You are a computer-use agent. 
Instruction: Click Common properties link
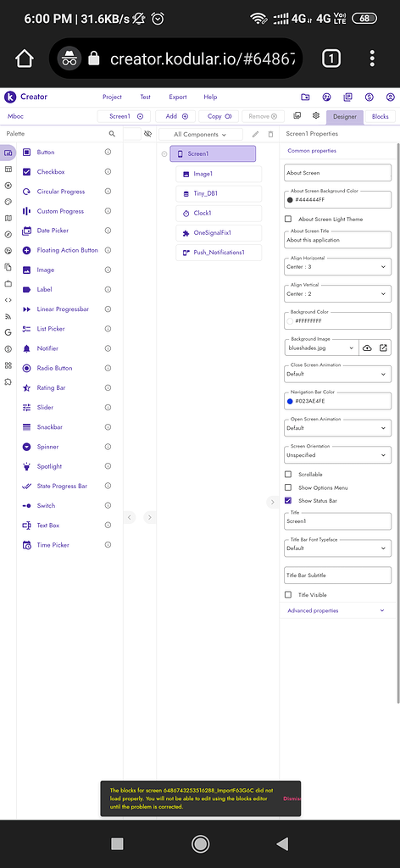pos(312,151)
